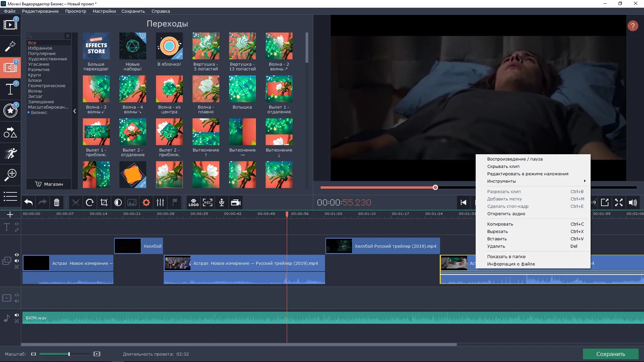This screenshot has width=644, height=362.
Task: Click the delete trash icon
Action: (56, 202)
